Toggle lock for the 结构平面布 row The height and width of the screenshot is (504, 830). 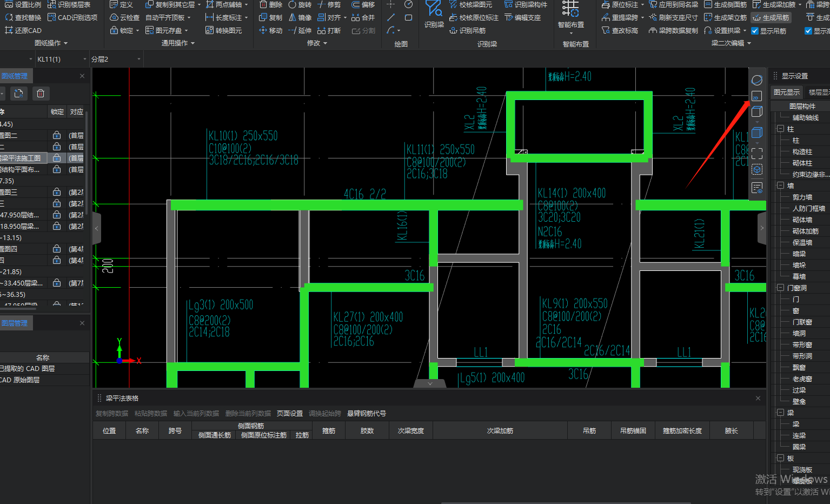[57, 169]
